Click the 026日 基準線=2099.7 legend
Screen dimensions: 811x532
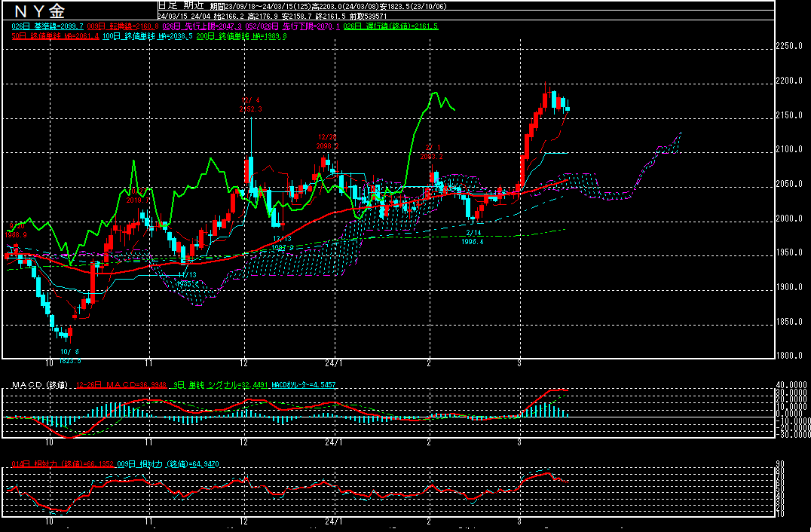click(x=47, y=26)
